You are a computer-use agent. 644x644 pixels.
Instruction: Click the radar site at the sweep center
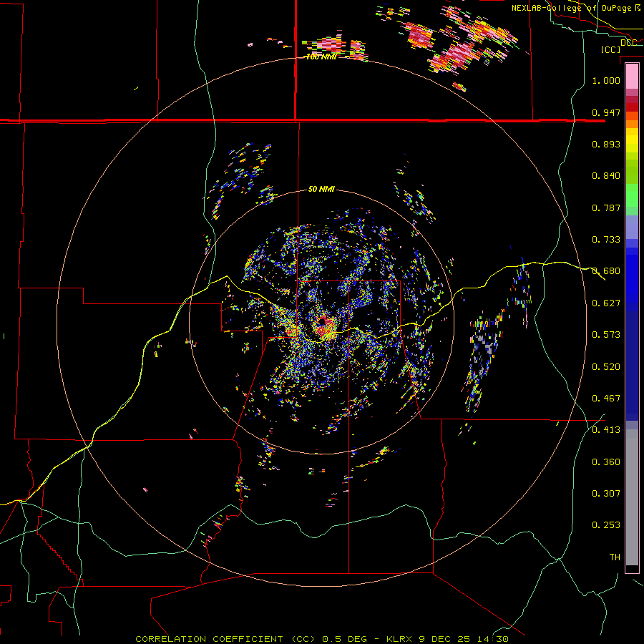(x=322, y=323)
